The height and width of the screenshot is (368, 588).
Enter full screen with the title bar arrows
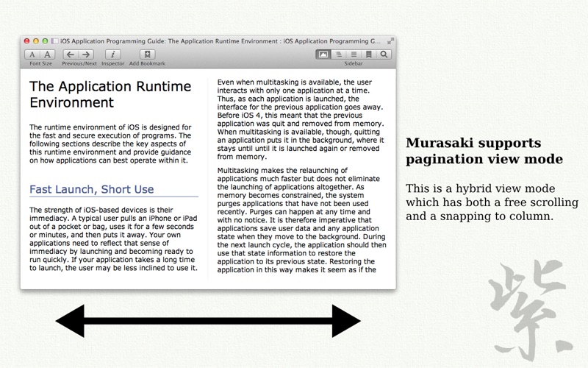pyautogui.click(x=390, y=41)
